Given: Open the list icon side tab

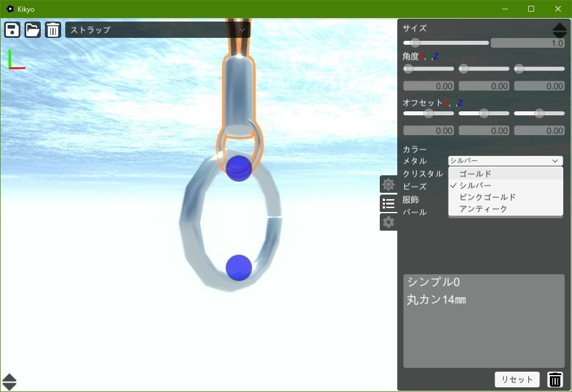Looking at the screenshot, I should tap(389, 203).
